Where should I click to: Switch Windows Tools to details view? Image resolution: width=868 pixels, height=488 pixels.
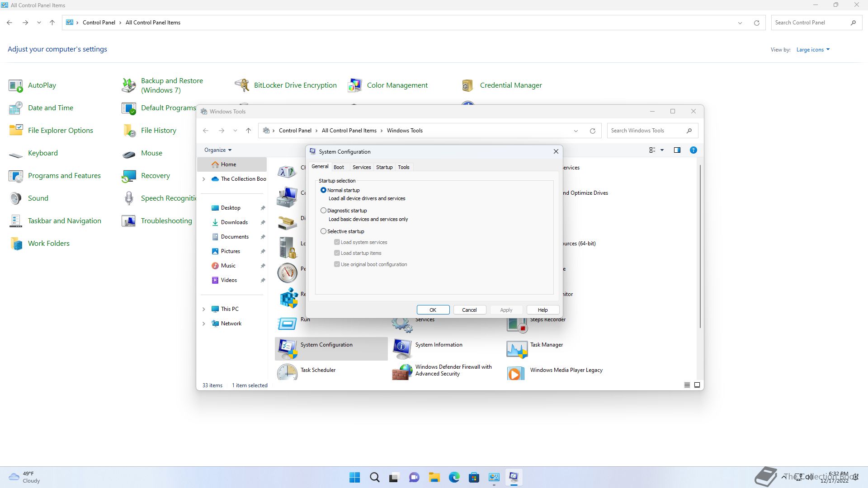(687, 385)
